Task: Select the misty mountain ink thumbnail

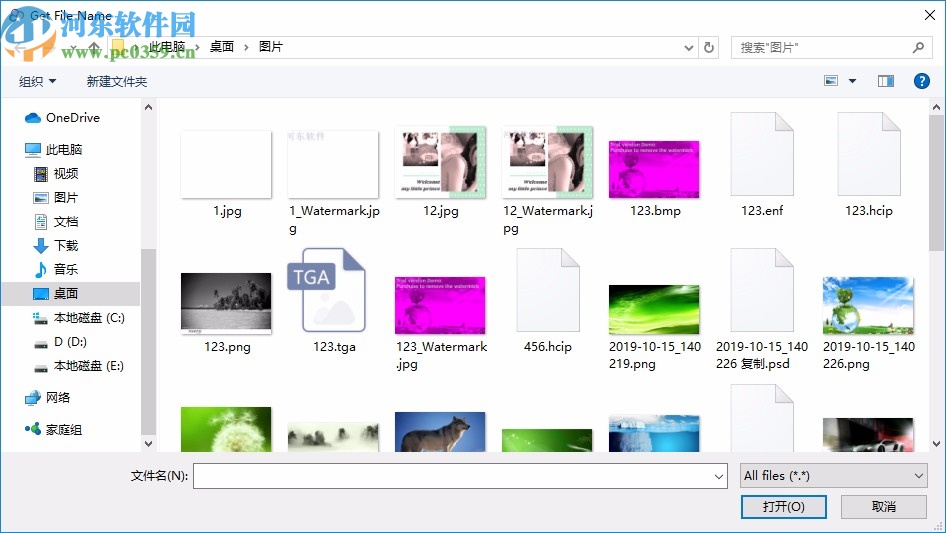Action: pyautogui.click(x=334, y=437)
